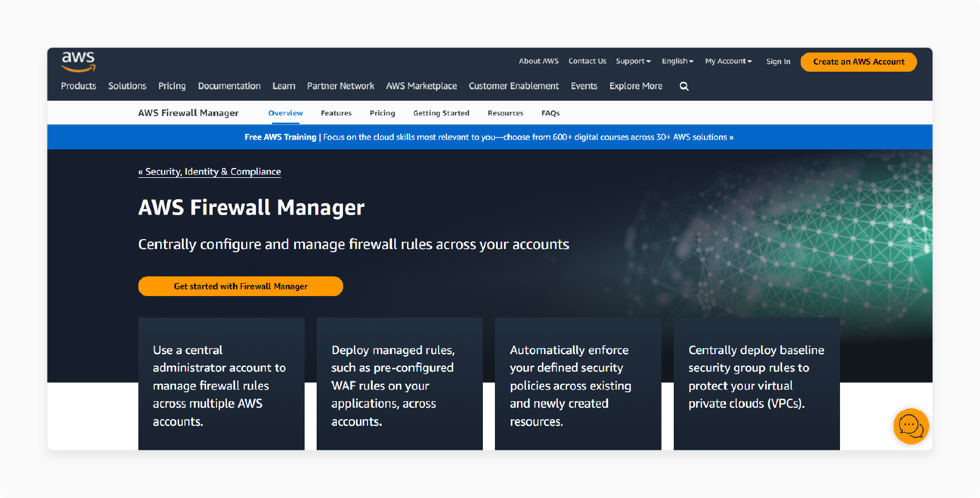
Task: Click the AWS logo
Action: click(78, 62)
